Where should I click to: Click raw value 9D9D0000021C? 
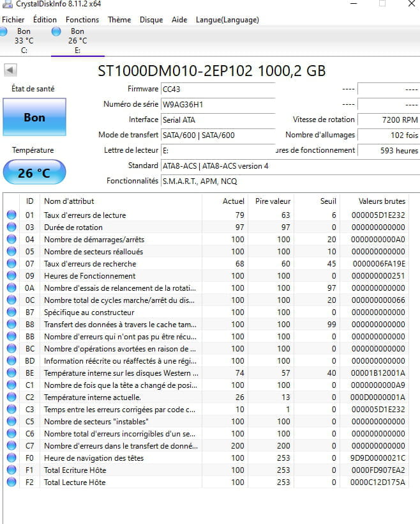378,458
